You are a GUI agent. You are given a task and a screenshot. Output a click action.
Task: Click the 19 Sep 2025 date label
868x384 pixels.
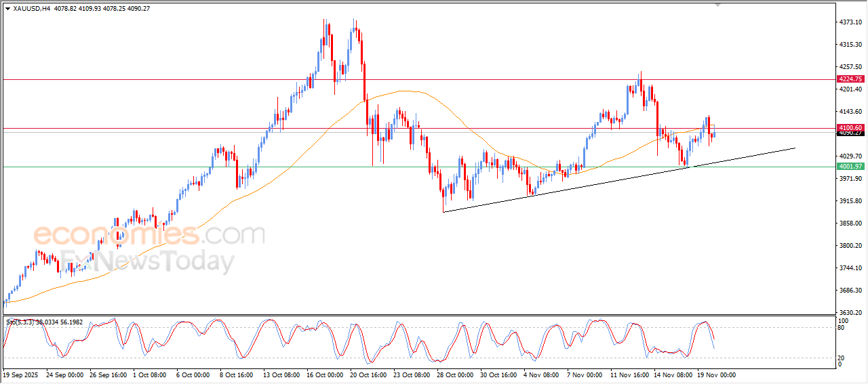20,375
